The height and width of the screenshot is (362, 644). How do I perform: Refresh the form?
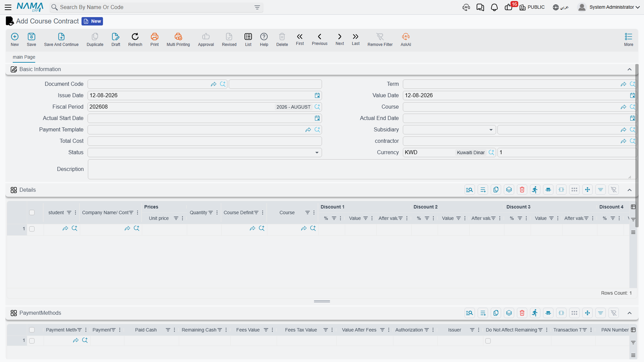click(x=135, y=40)
